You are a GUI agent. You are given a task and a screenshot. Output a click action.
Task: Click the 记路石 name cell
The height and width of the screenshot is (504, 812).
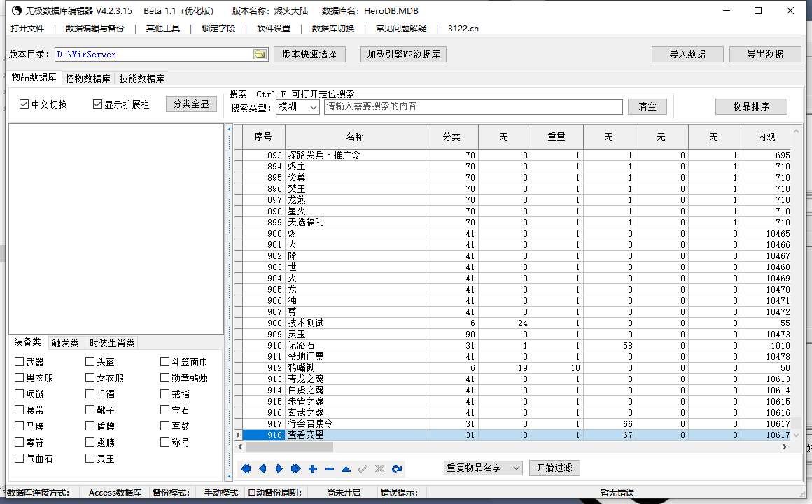(x=356, y=346)
